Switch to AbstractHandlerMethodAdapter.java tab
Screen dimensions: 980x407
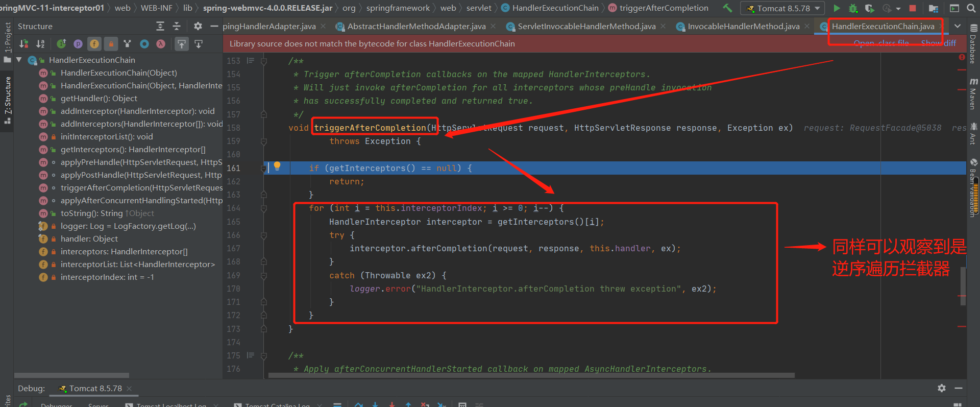tap(416, 26)
